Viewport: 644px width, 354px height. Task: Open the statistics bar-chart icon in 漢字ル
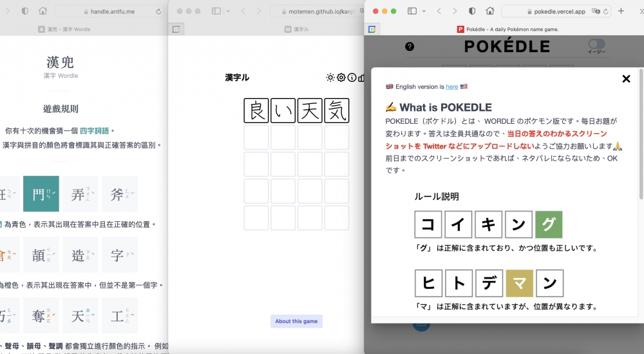[x=361, y=77]
